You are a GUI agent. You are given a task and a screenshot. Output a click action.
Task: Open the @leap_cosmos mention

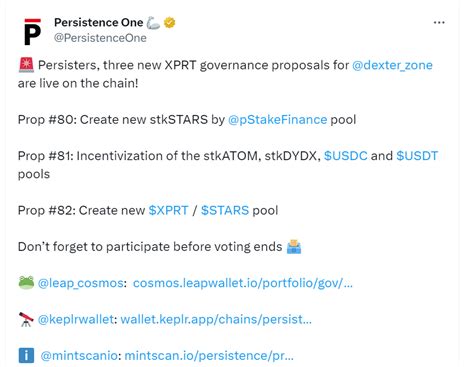[81, 283]
